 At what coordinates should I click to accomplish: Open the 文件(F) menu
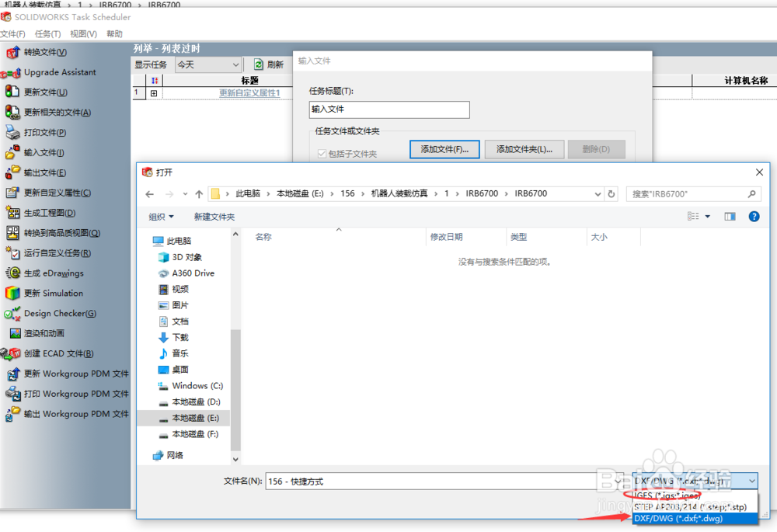pyautogui.click(x=13, y=33)
